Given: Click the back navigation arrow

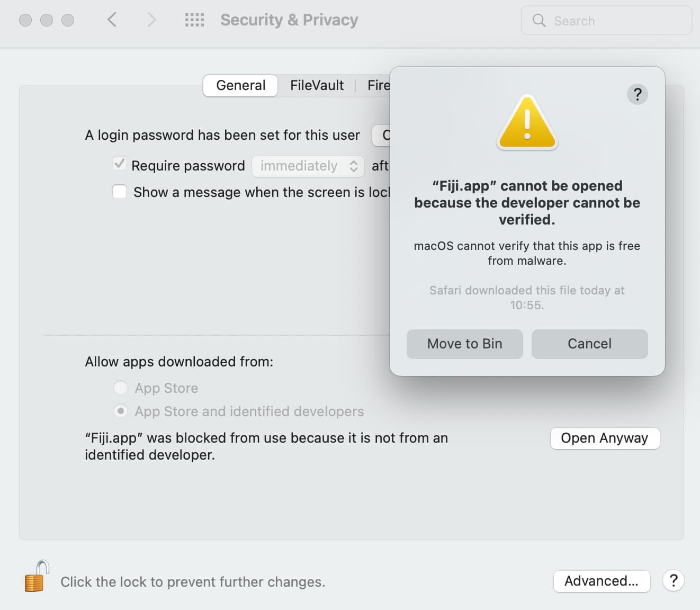Looking at the screenshot, I should click(112, 20).
